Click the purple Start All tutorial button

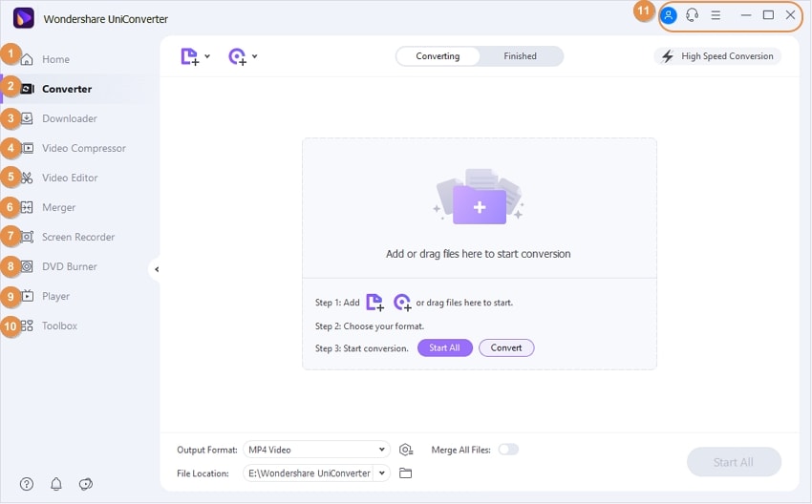tap(445, 347)
